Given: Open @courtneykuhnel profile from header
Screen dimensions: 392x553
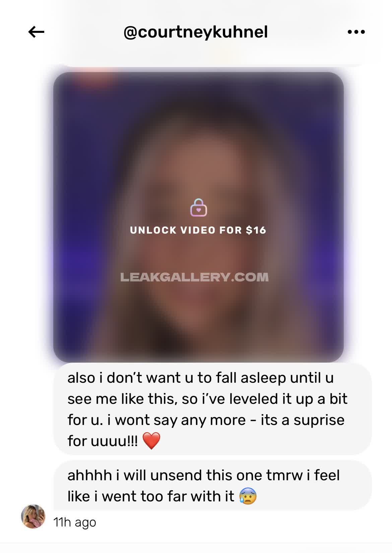Looking at the screenshot, I should (x=196, y=32).
